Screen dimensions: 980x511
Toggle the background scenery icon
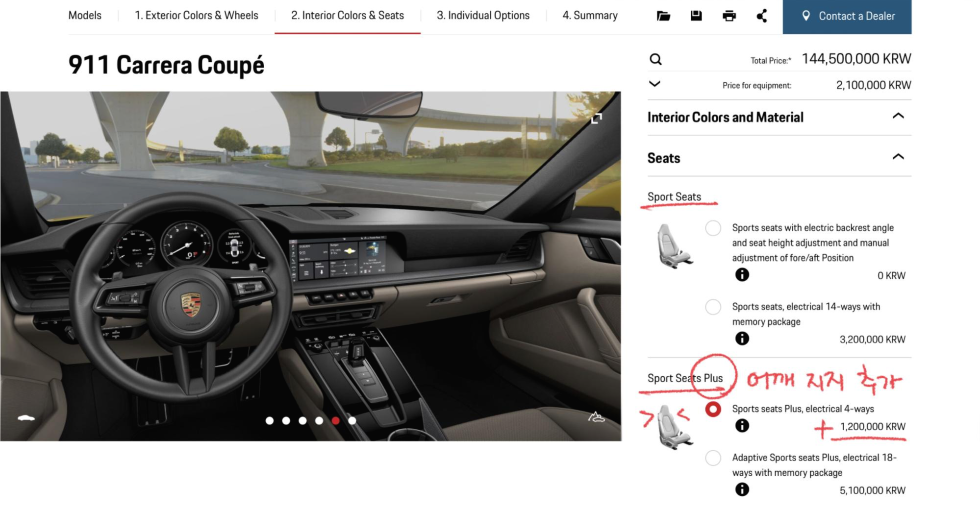coord(596,417)
